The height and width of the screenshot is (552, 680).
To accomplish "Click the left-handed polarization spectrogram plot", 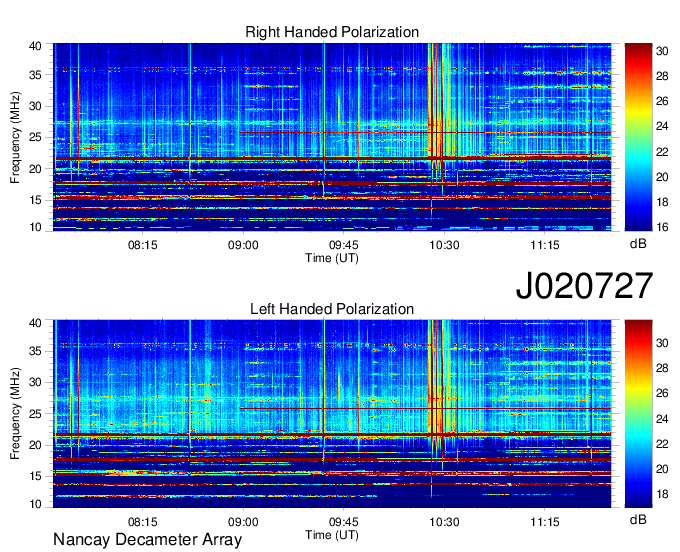I will [332, 414].
